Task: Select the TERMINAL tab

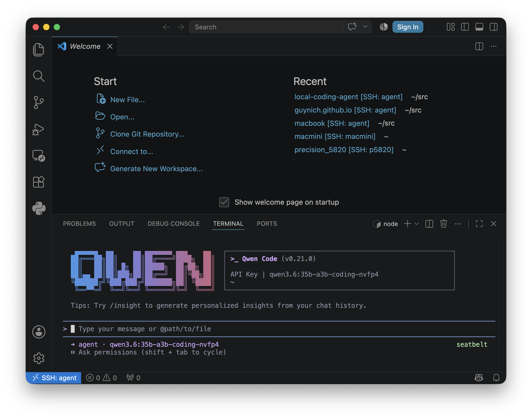Action: 228,224
